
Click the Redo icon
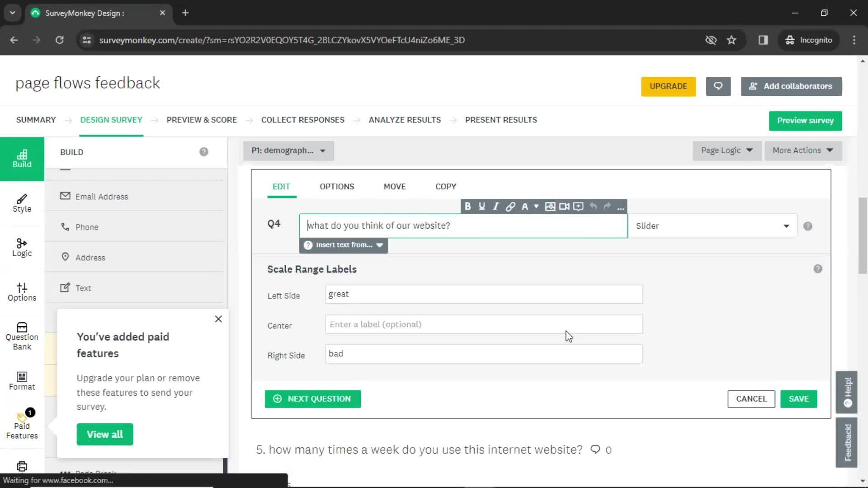tap(608, 206)
